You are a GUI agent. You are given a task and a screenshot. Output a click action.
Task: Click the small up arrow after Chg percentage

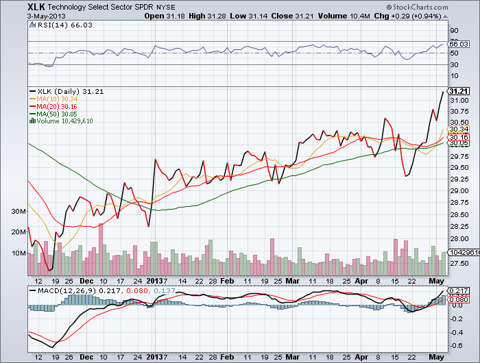click(445, 16)
